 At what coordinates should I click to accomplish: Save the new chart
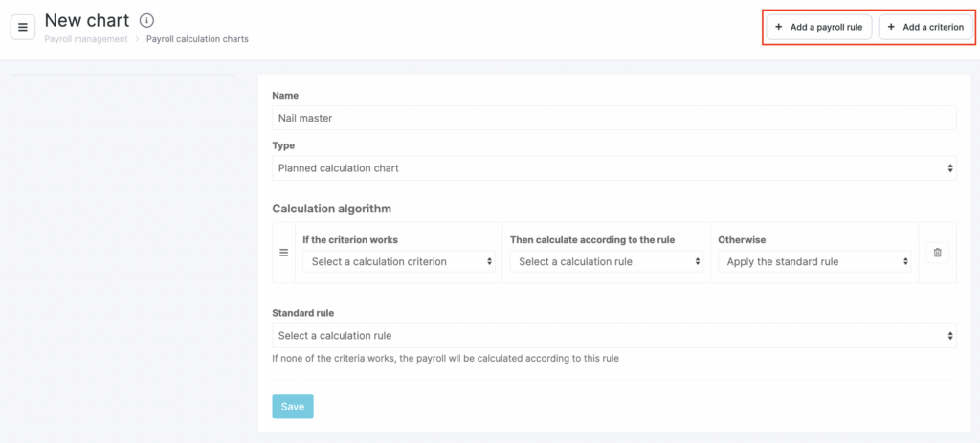click(293, 407)
